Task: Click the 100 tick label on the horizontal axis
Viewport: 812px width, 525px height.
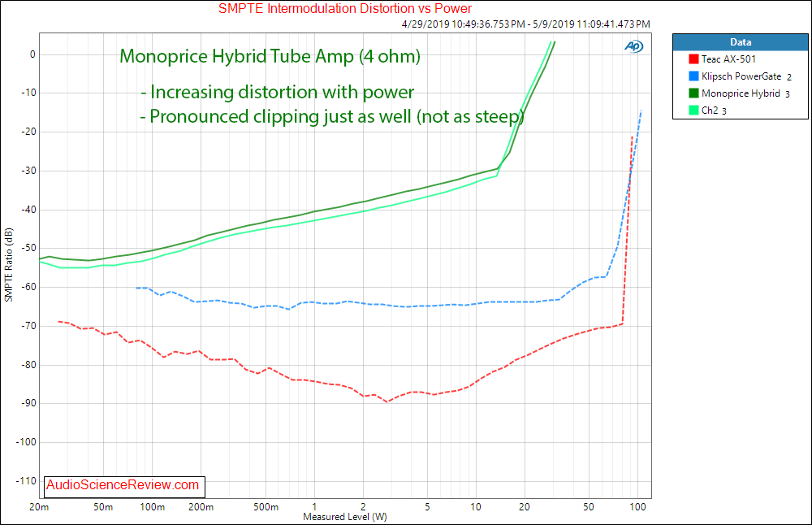Action: click(637, 507)
